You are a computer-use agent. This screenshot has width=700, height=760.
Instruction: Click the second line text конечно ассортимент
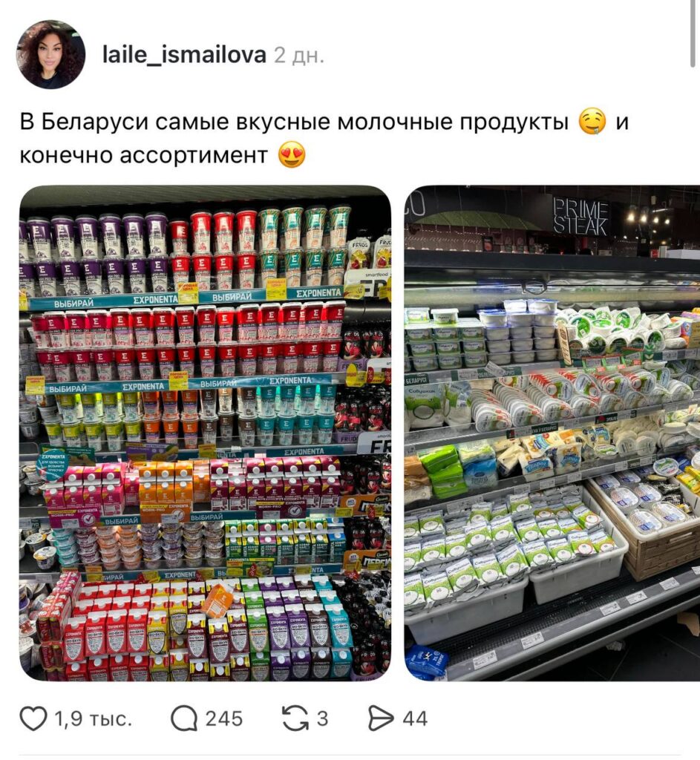pyautogui.click(x=143, y=155)
